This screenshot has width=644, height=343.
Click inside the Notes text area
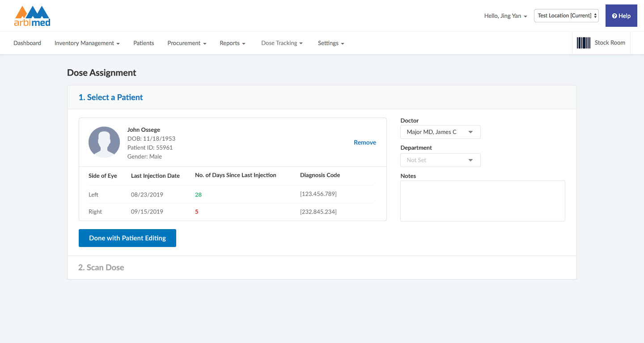coord(483,201)
